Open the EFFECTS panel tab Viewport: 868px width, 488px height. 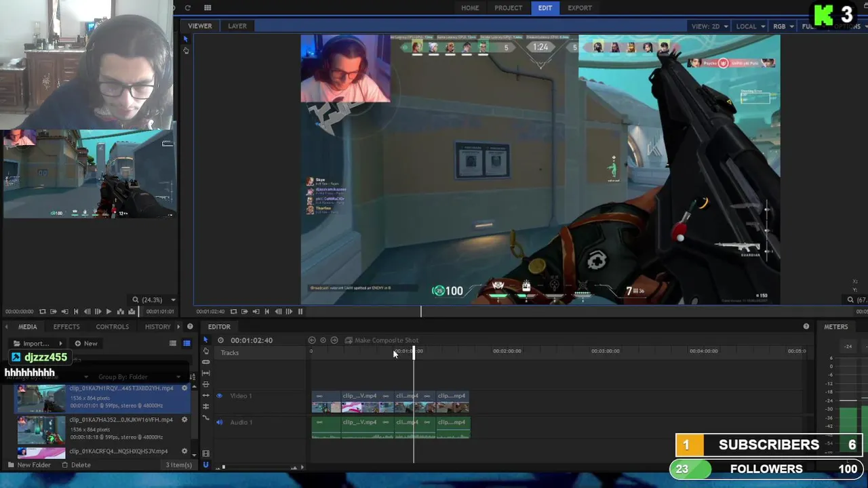[66, 327]
